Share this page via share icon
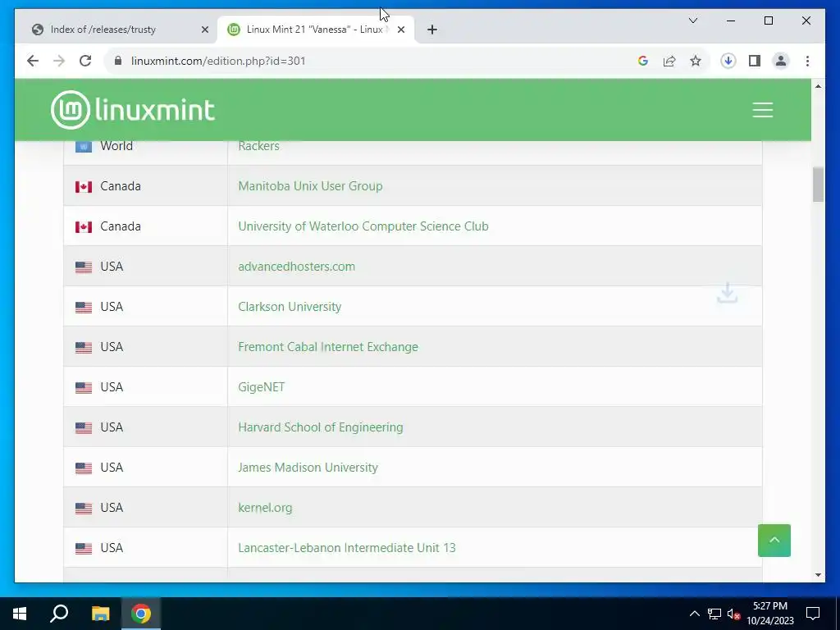This screenshot has width=840, height=630. [669, 61]
